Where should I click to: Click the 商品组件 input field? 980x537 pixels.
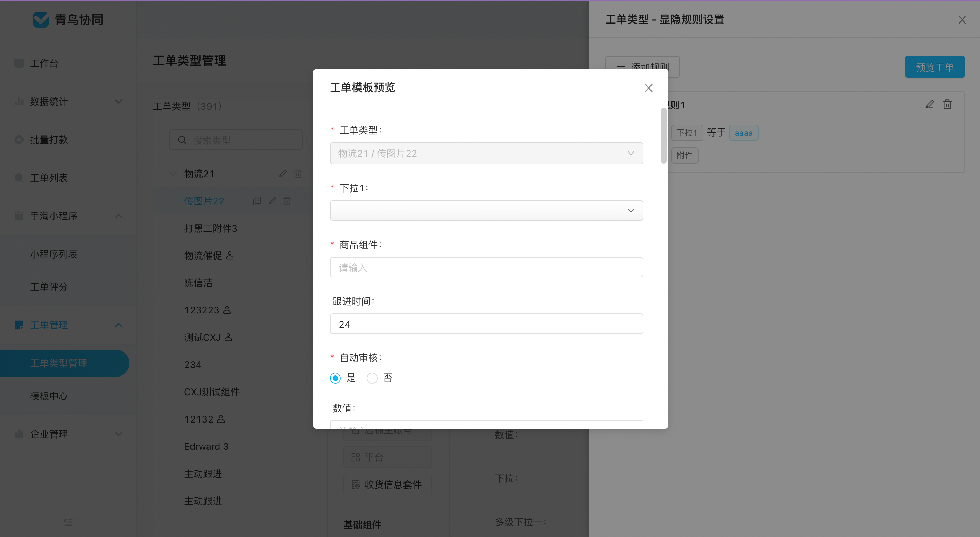486,267
